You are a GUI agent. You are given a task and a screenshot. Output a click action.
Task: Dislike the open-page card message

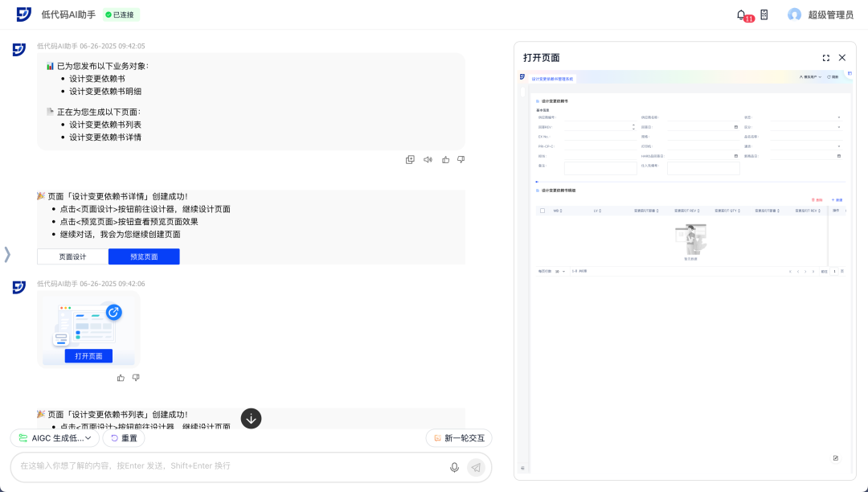136,378
